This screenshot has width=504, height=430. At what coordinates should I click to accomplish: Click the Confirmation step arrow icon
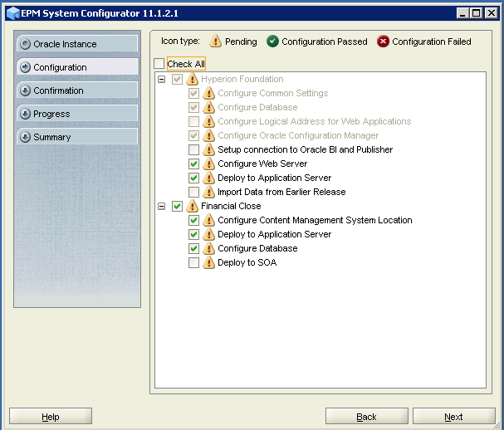[25, 90]
